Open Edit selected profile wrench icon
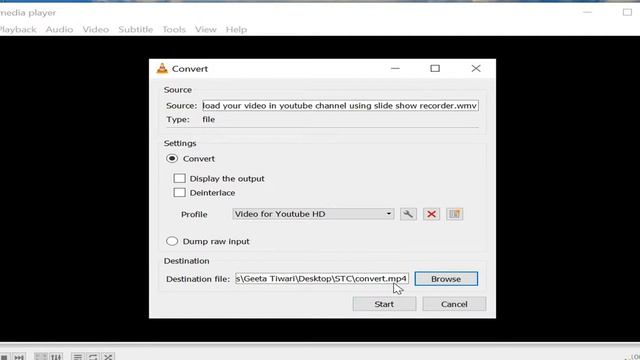Viewport: 640px width, 360px height. click(408, 214)
